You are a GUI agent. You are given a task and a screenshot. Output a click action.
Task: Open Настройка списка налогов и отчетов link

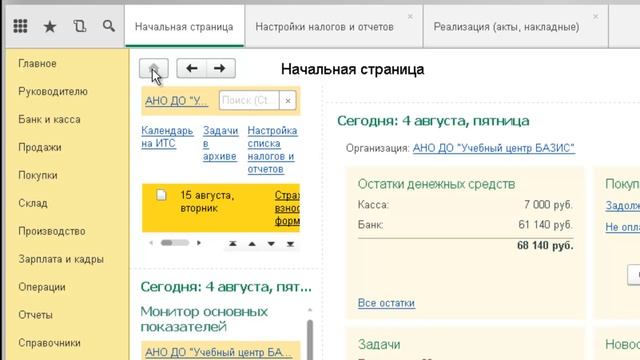272,150
